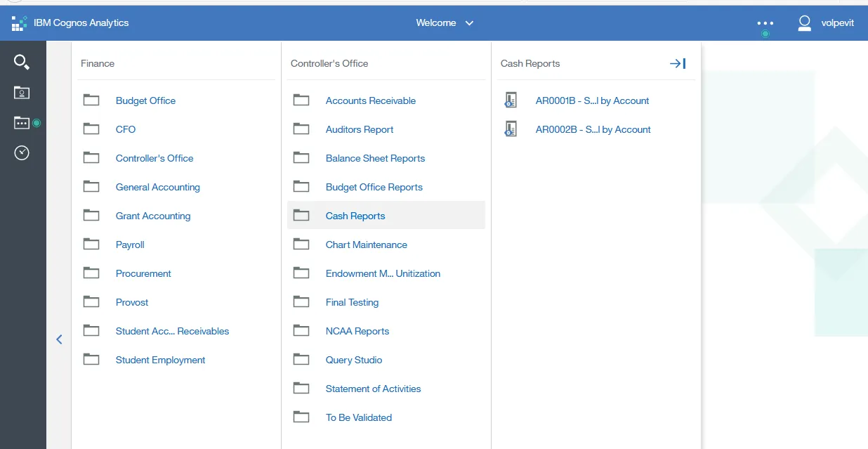Expand the Welcome dropdown chevron
This screenshot has height=449, width=868.
(469, 23)
